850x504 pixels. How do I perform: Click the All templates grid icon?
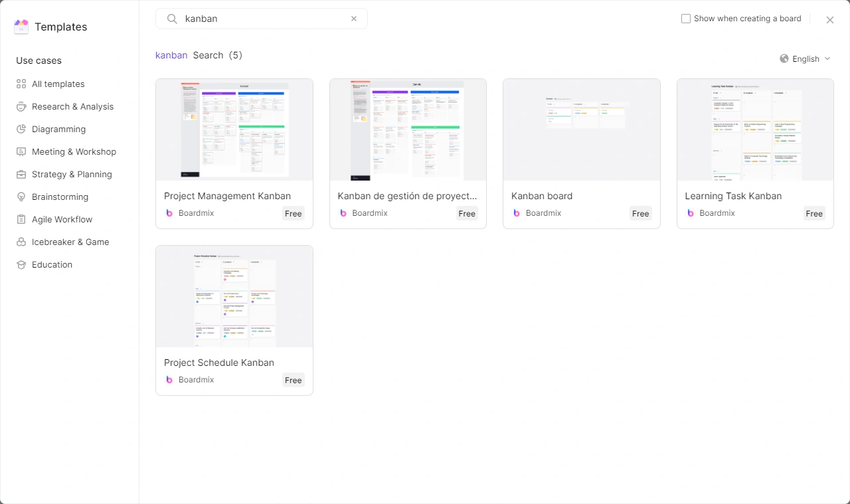pyautogui.click(x=21, y=84)
